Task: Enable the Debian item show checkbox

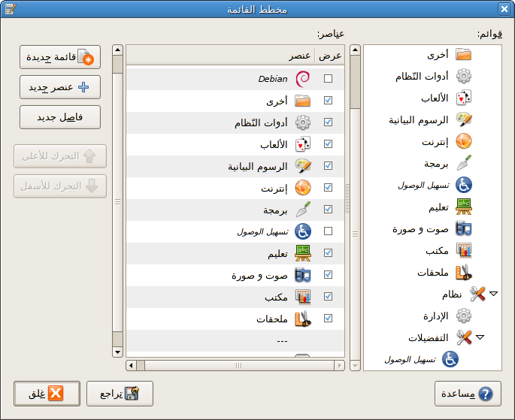Action: (328, 79)
